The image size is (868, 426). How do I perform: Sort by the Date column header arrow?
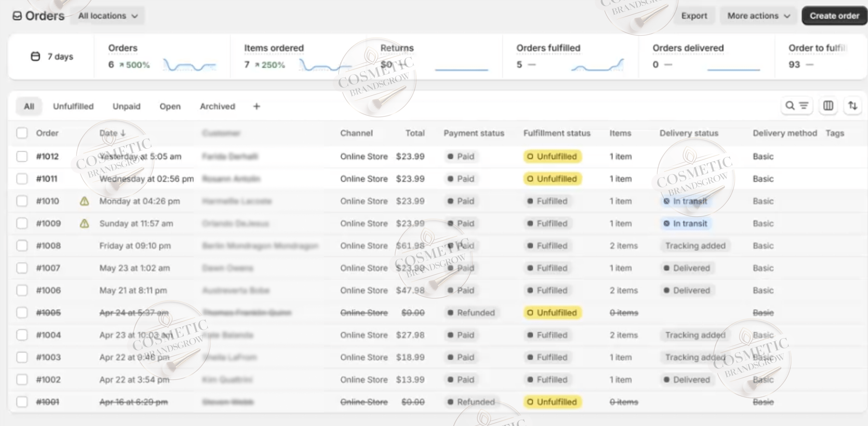[x=123, y=133]
